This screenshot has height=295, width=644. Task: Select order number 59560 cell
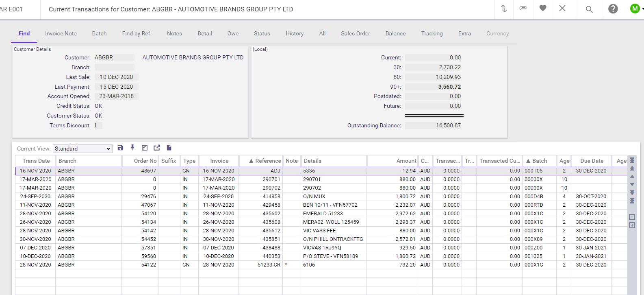point(140,256)
